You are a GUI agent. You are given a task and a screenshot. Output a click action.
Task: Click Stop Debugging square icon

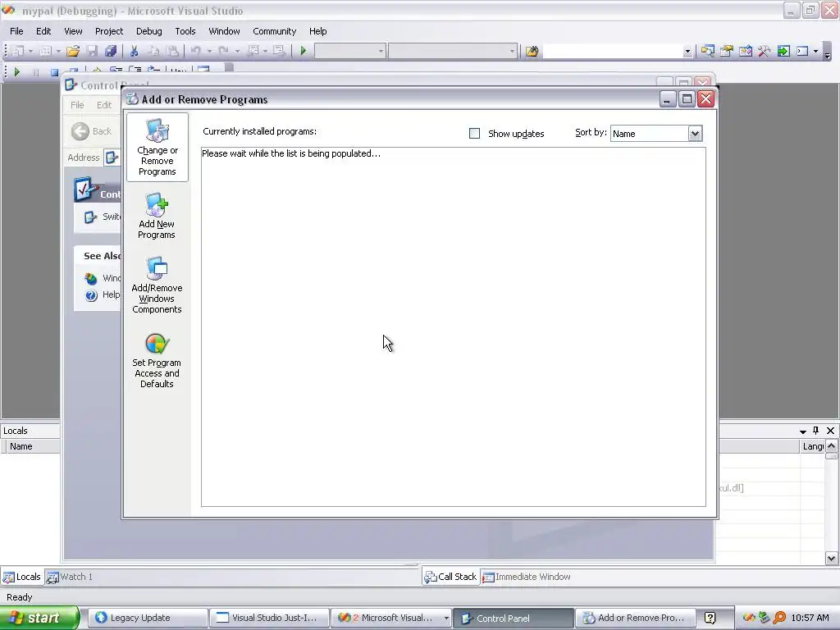(x=54, y=72)
